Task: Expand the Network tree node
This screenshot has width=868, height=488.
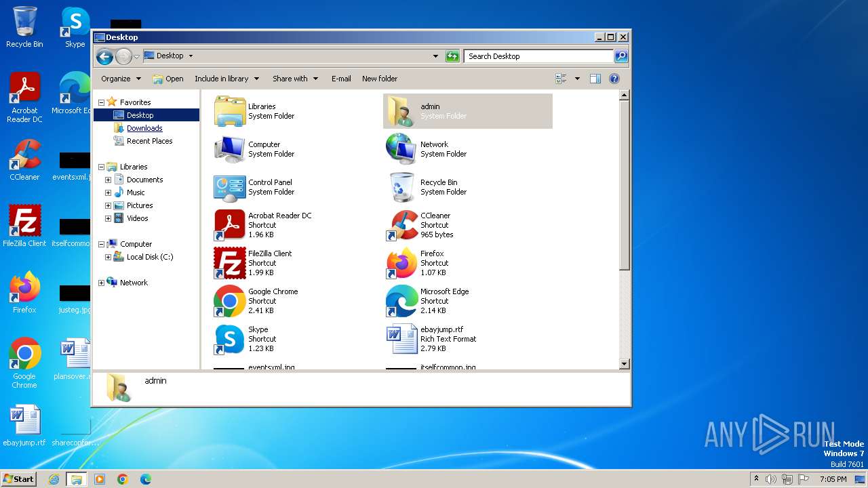Action: click(x=101, y=283)
